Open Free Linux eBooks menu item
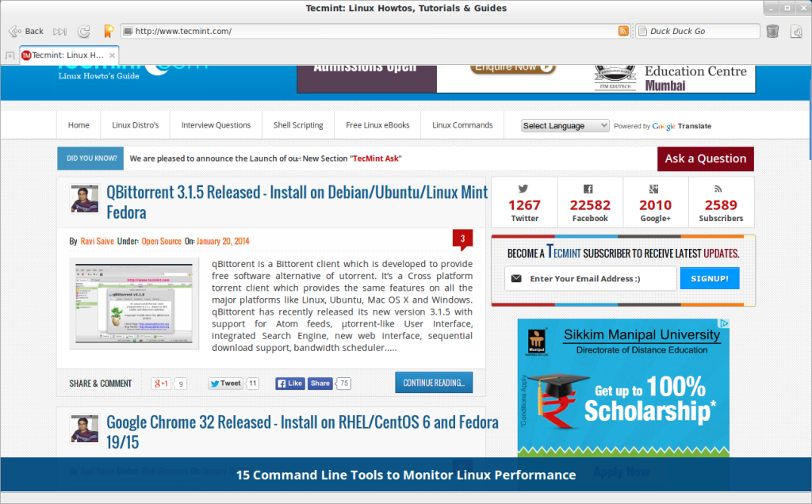The width and height of the screenshot is (812, 504). [377, 125]
